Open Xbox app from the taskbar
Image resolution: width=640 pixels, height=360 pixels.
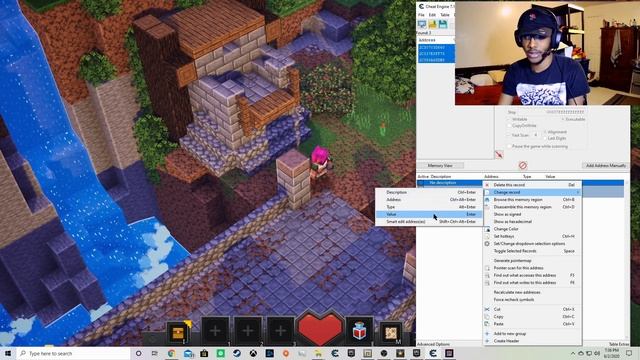tap(253, 353)
